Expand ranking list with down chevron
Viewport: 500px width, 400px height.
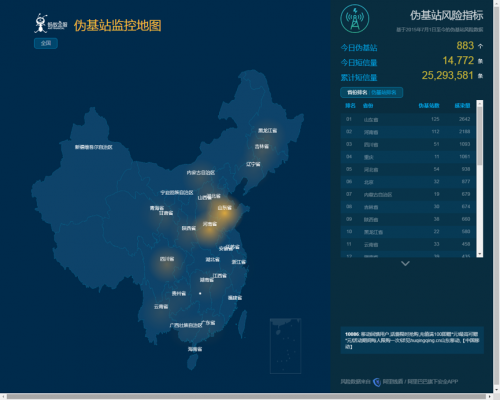405,263
